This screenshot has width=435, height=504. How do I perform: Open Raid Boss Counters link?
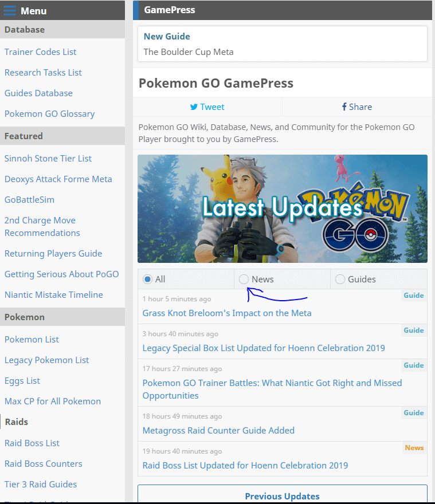44,463
